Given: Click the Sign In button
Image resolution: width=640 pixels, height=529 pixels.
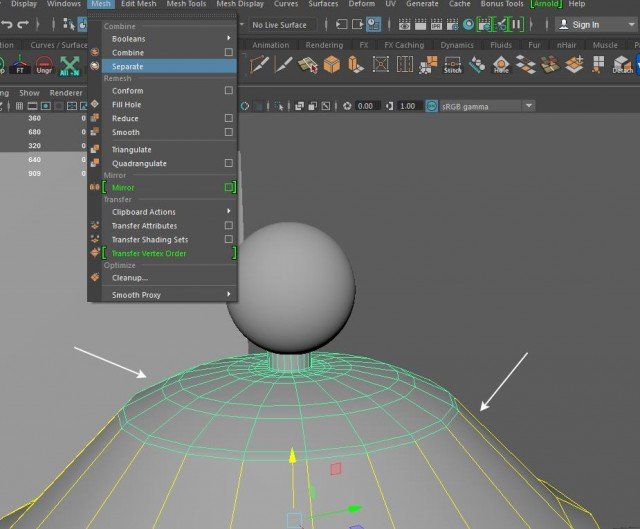Looking at the screenshot, I should (x=586, y=24).
